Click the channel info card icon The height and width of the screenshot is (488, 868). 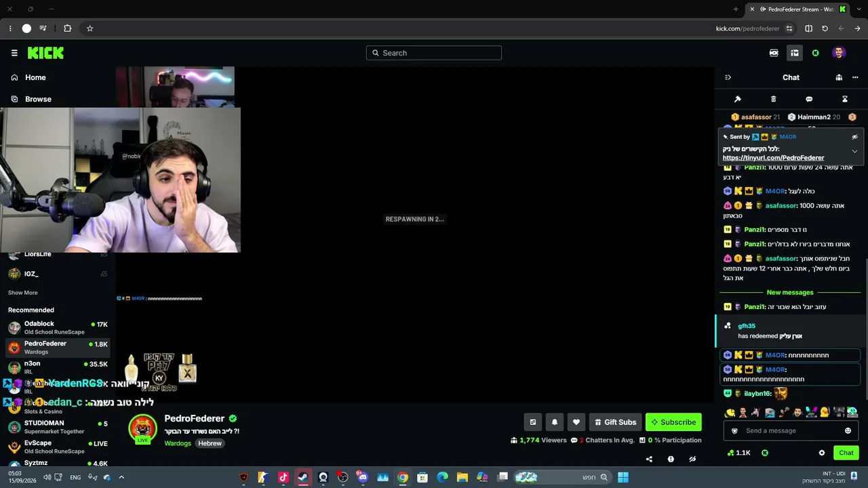tap(533, 422)
